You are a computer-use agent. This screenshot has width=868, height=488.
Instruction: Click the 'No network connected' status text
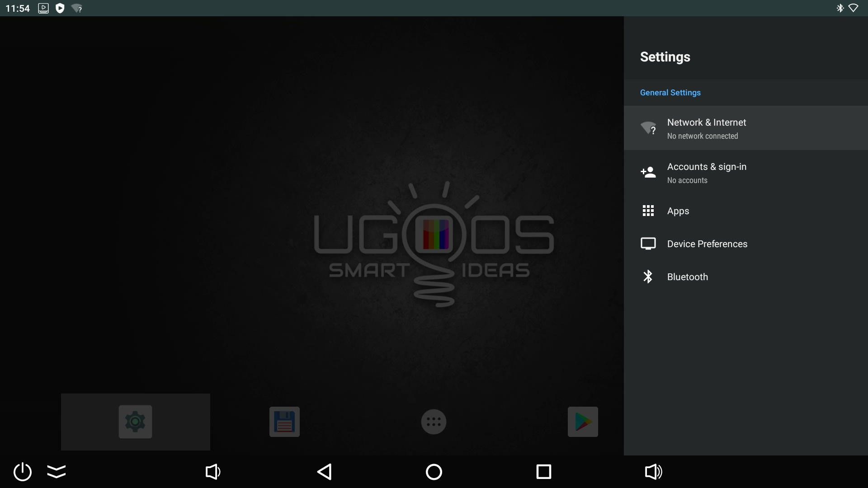coord(703,136)
